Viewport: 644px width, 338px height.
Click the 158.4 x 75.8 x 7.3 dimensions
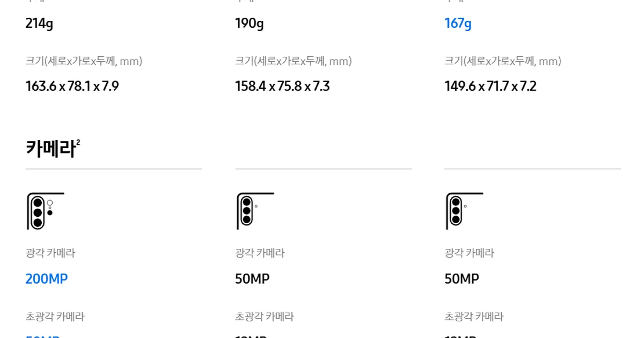point(282,86)
